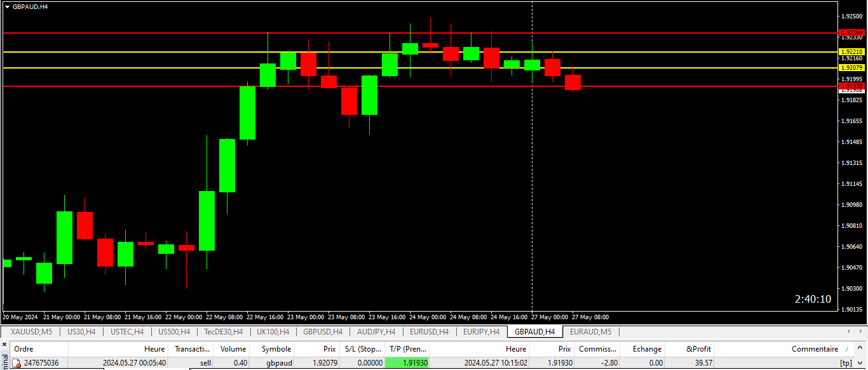The width and height of the screenshot is (868, 370).
Task: Select the US500,H4 chart tab
Action: 173,331
